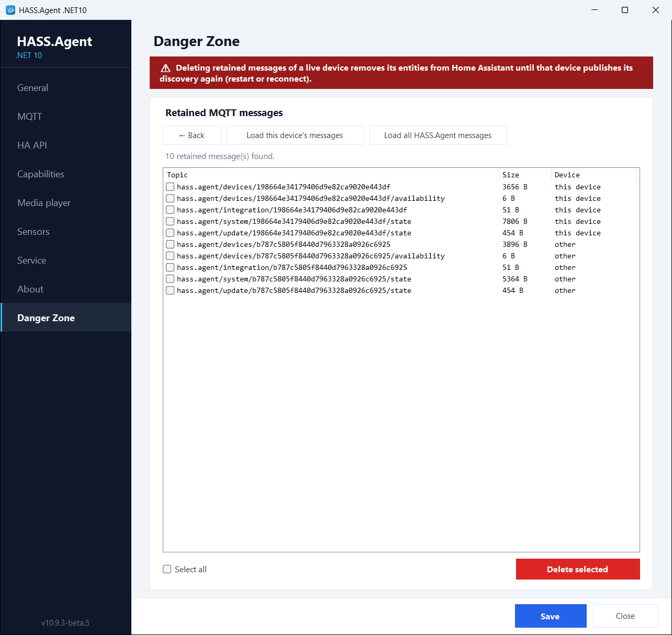Image resolution: width=672 pixels, height=635 pixels.
Task: Load all HASS.Agent messages
Action: tap(438, 135)
